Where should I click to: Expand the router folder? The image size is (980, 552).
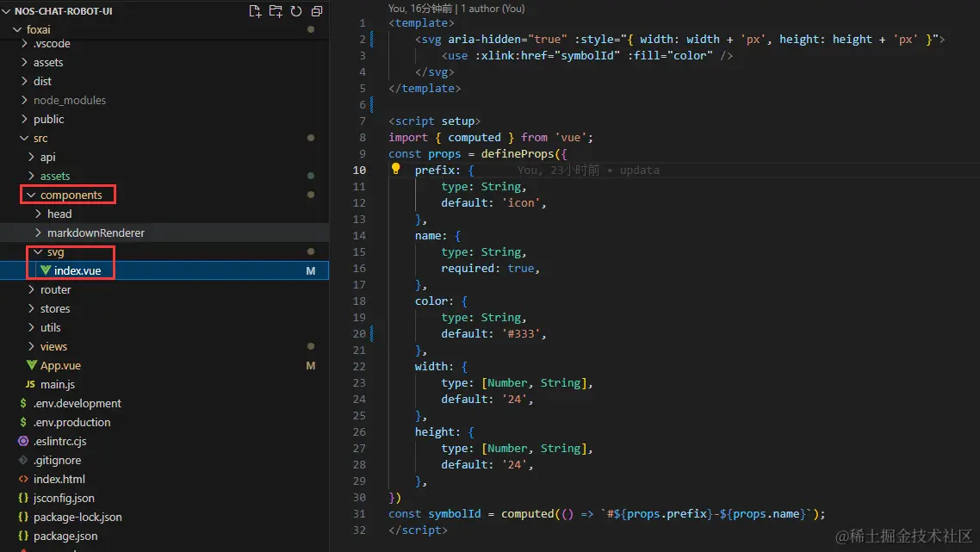pyautogui.click(x=31, y=289)
